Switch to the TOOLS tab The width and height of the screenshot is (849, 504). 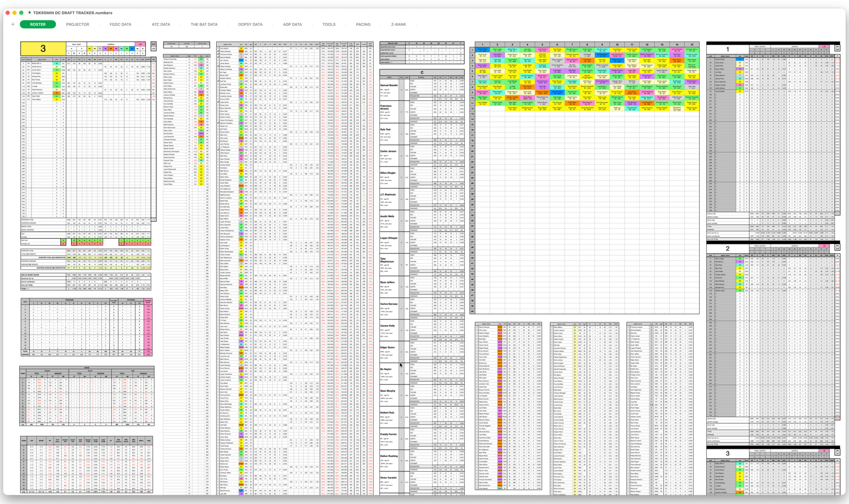point(329,25)
